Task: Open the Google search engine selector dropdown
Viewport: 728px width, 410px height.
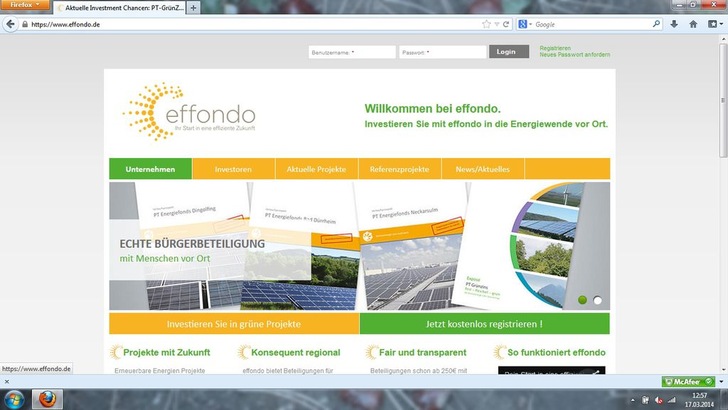Action: 525,24
